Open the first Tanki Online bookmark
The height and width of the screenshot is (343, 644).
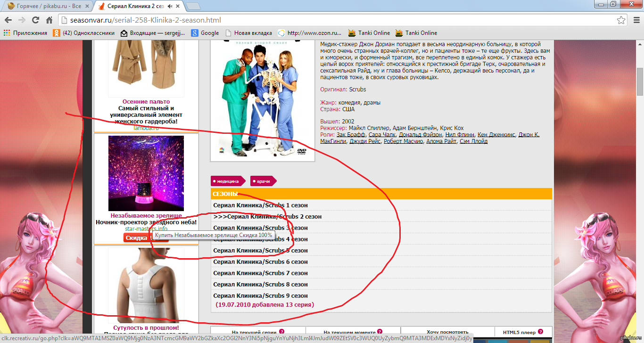tap(369, 33)
